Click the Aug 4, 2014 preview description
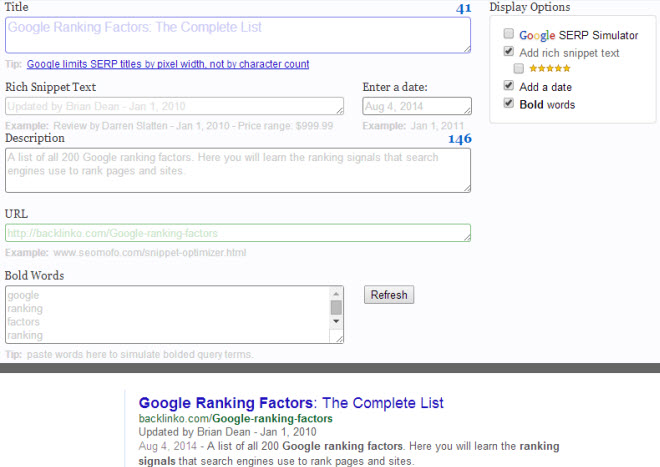Image resolution: width=660 pixels, height=467 pixels. [x=349, y=454]
